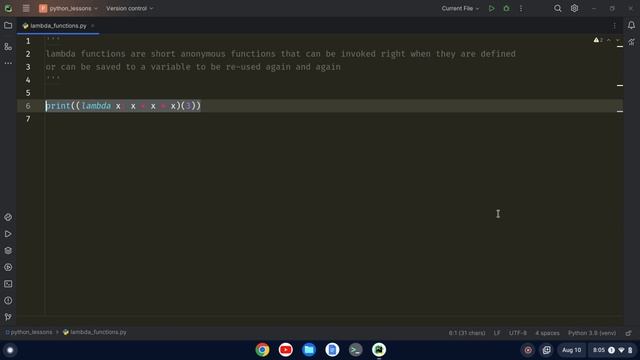
Task: Open Current File run configuration dropdown
Action: (460, 8)
